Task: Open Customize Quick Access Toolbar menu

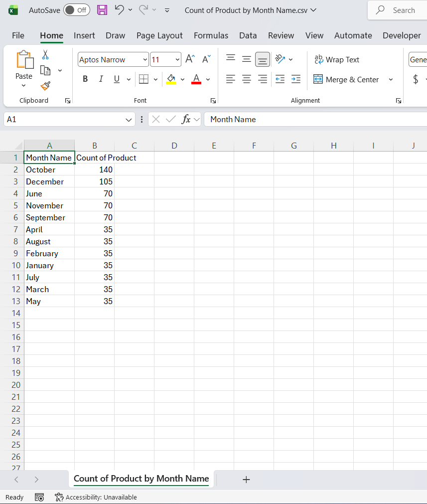Action: click(x=167, y=10)
